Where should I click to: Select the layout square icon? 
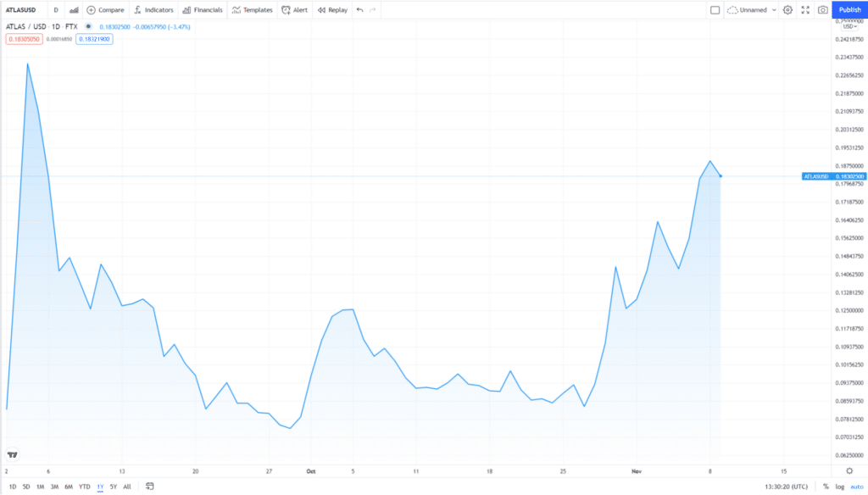tap(715, 10)
